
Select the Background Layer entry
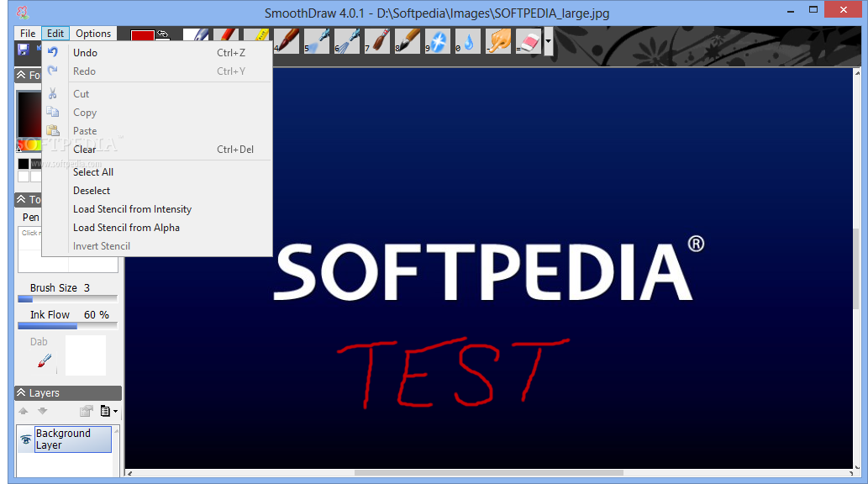click(73, 439)
